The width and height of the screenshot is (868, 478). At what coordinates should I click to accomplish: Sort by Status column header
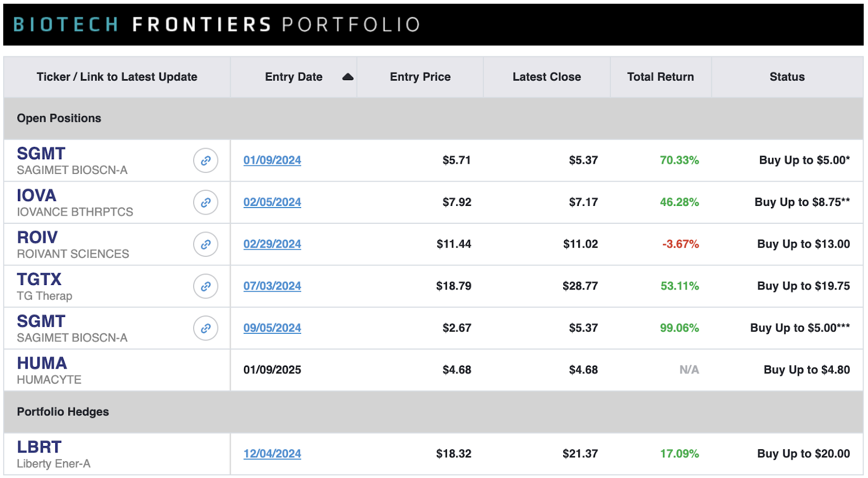787,77
